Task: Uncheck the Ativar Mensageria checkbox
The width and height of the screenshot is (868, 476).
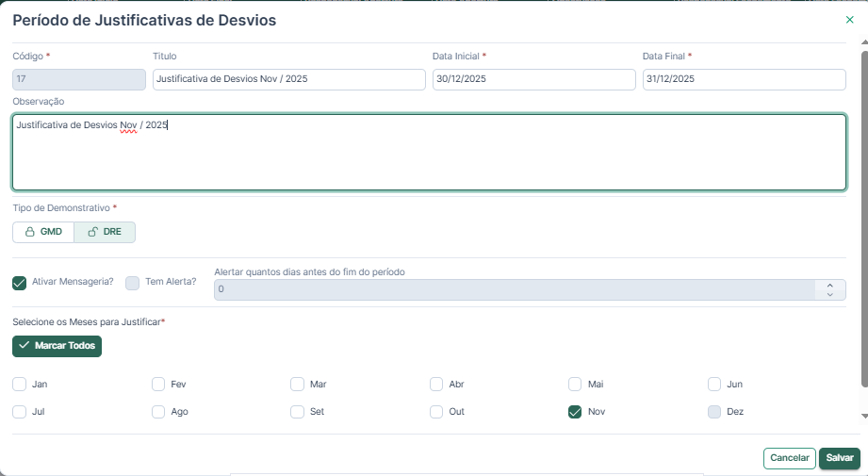Action: pyautogui.click(x=20, y=282)
